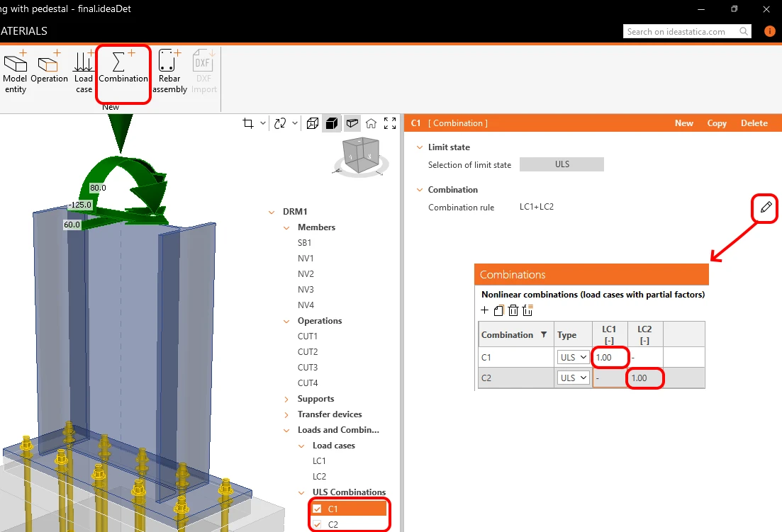Add a new Combination using the sigma icon
This screenshot has width=782, height=532.
point(123,67)
